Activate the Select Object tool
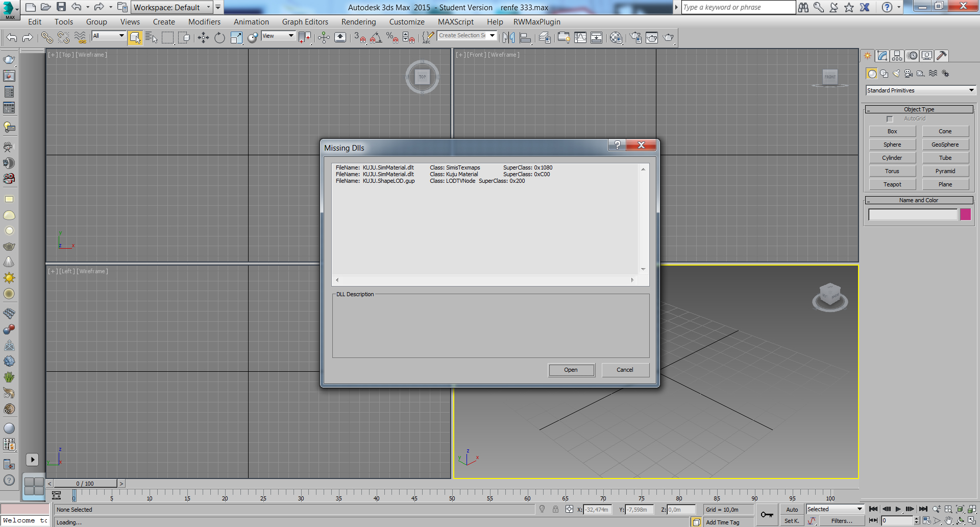 tap(135, 37)
